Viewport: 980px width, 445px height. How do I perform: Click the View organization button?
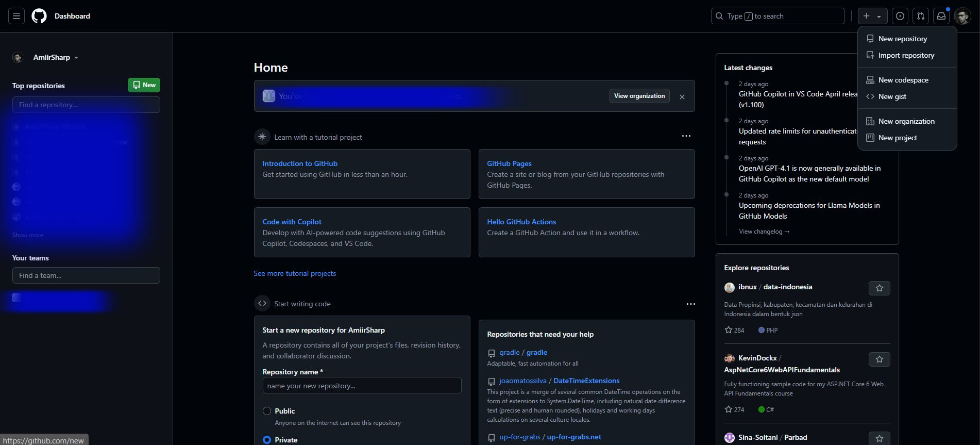tap(639, 96)
